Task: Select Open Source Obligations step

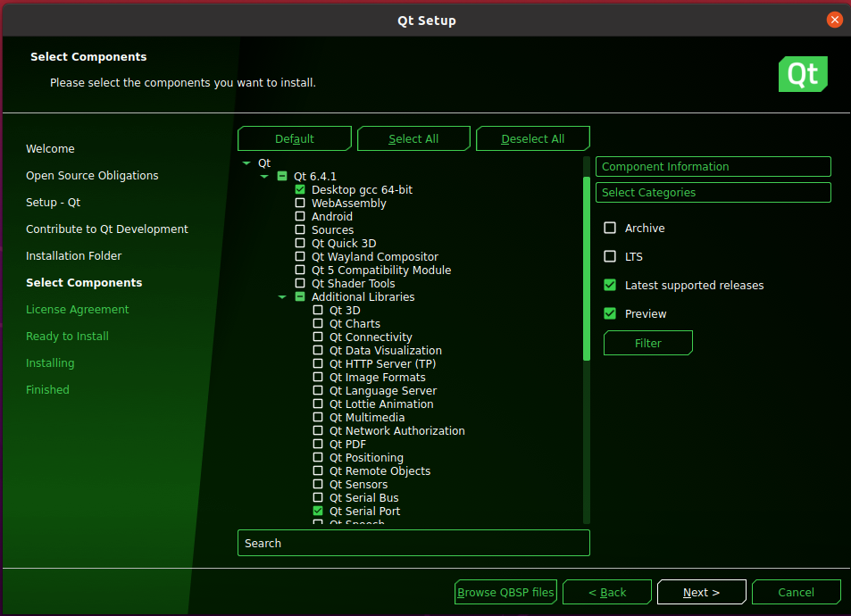Action: pos(92,175)
